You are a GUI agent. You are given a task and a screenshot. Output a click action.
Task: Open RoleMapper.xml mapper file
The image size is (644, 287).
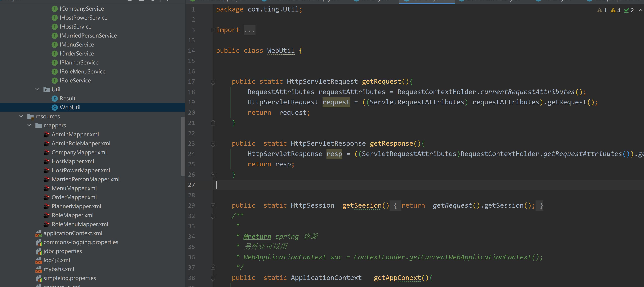(x=72, y=215)
